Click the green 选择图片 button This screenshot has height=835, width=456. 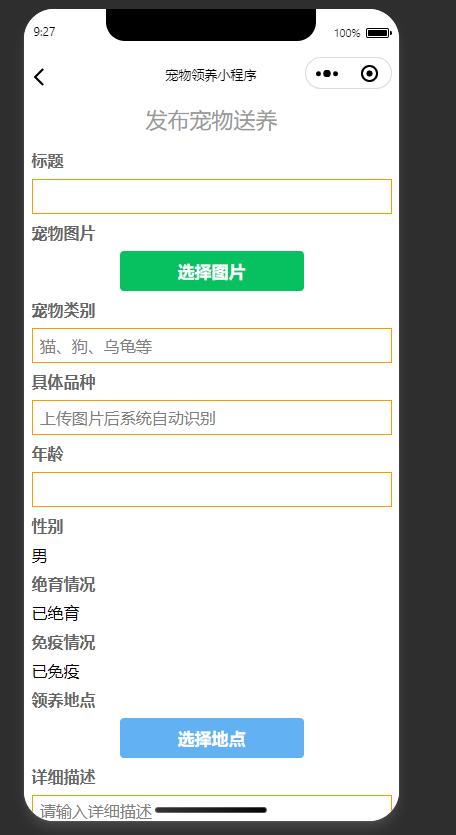click(x=212, y=271)
